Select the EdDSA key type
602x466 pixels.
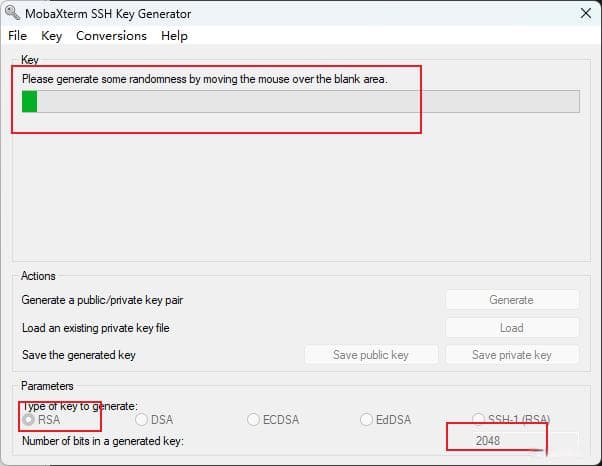pos(385,420)
